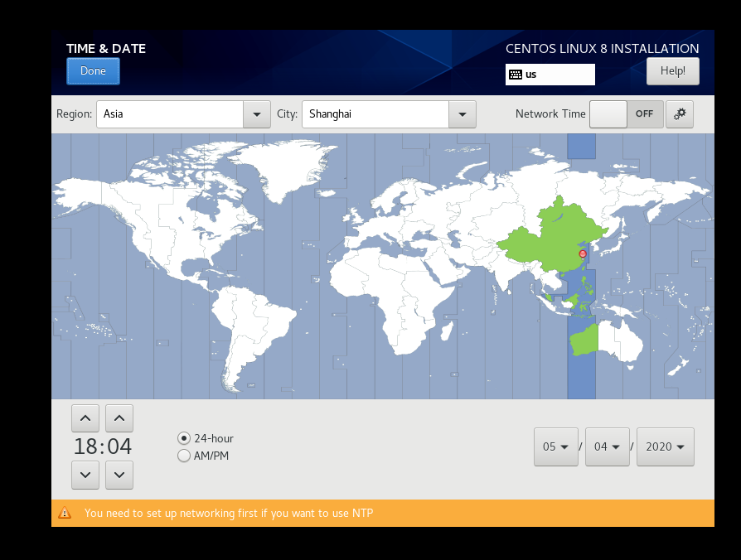Open the month dropdown showing 05

(555, 447)
